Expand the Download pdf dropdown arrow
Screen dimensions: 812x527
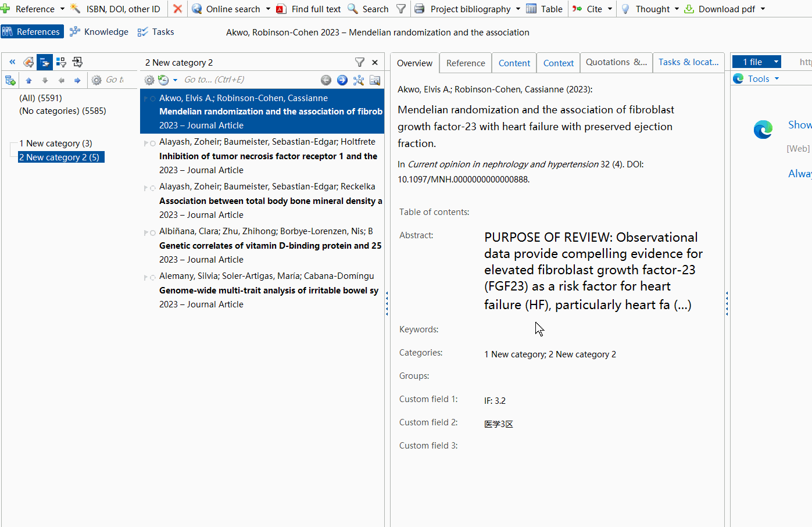(763, 9)
